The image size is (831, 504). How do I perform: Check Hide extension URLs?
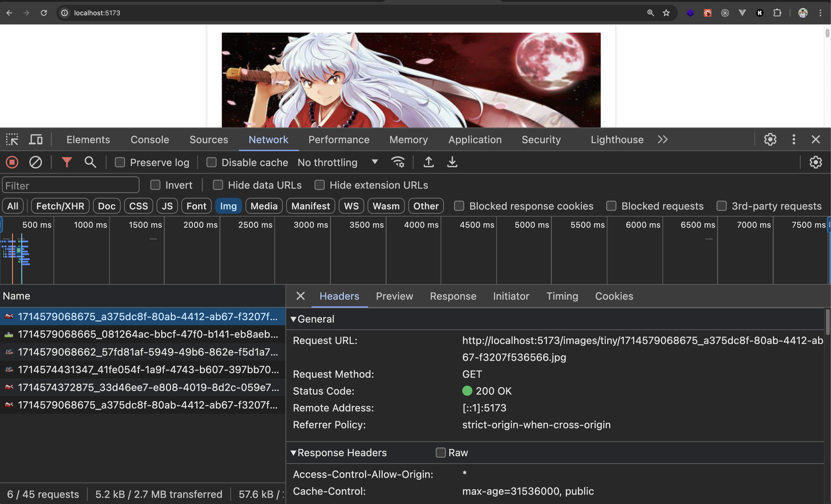[320, 185]
